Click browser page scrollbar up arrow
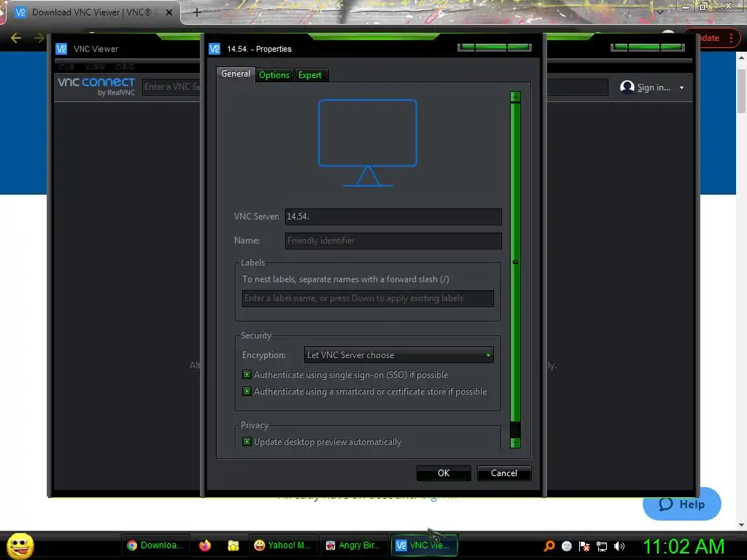 coord(741,58)
